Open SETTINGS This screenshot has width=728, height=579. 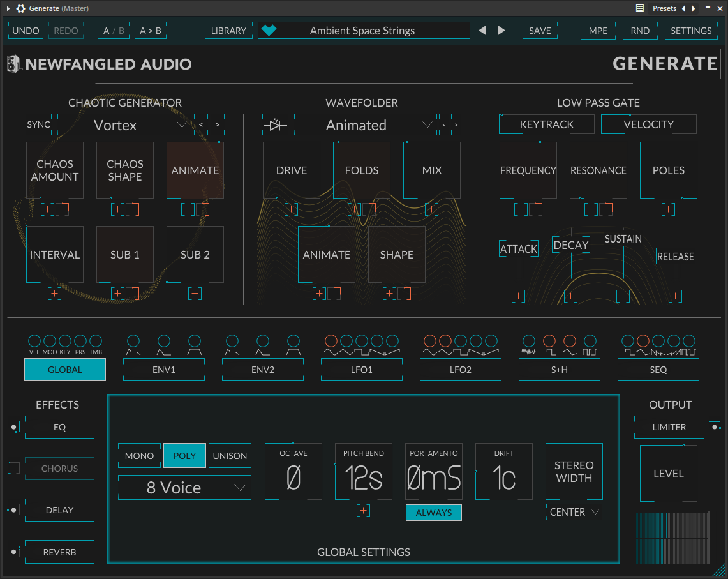coord(691,30)
